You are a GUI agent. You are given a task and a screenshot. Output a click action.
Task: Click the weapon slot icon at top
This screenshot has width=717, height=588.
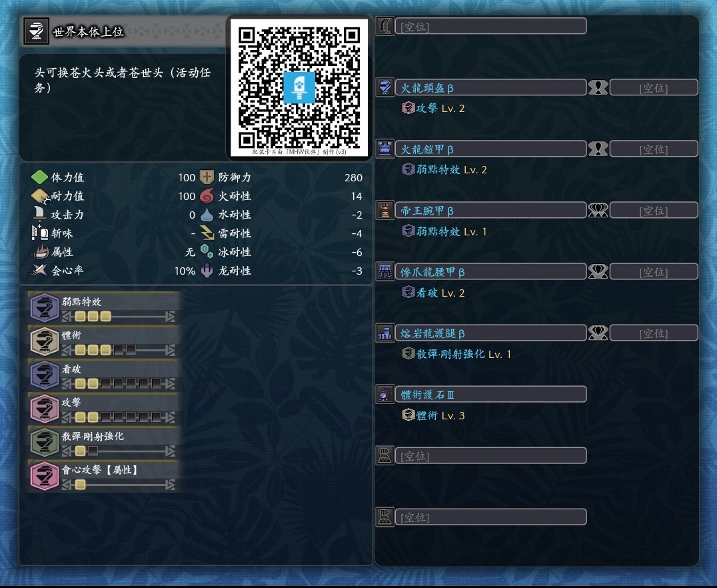click(x=385, y=26)
